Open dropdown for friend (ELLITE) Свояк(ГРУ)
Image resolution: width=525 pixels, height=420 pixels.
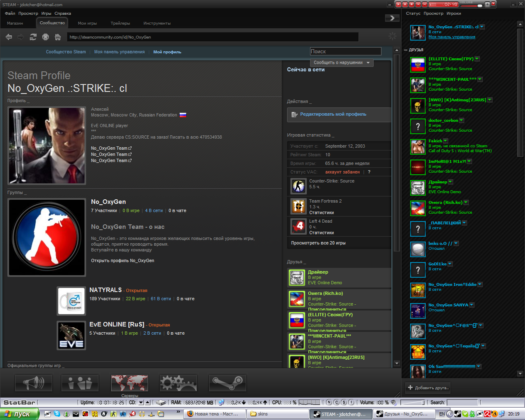tap(477, 59)
